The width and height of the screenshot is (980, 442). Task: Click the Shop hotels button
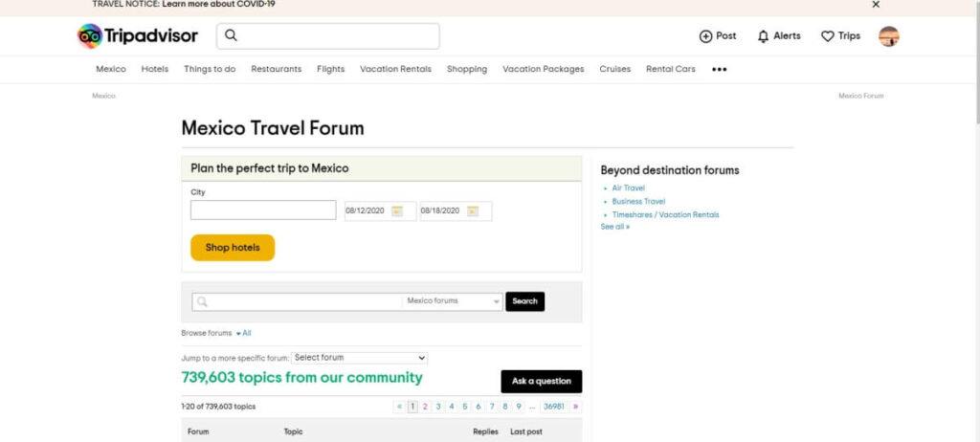[x=233, y=248]
